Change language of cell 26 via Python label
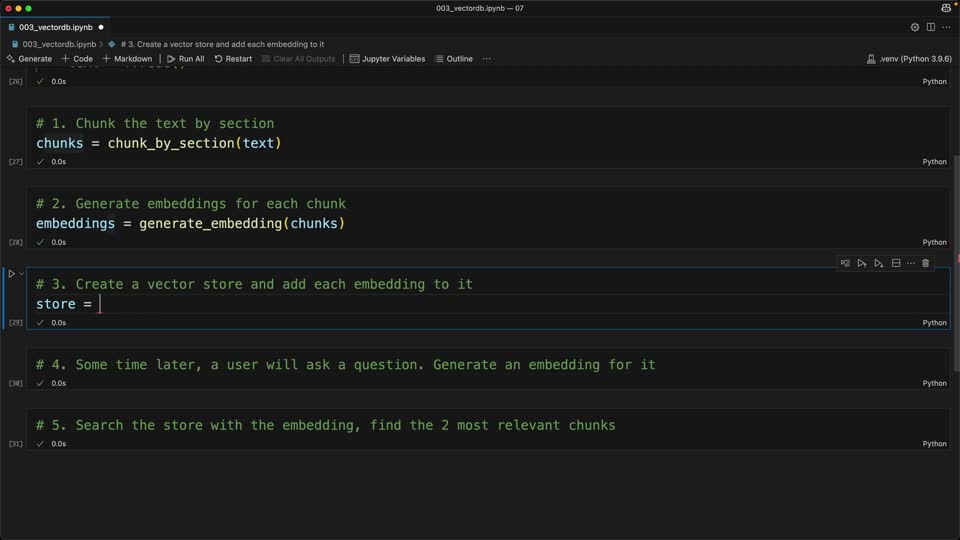The image size is (960, 540). [x=934, y=81]
